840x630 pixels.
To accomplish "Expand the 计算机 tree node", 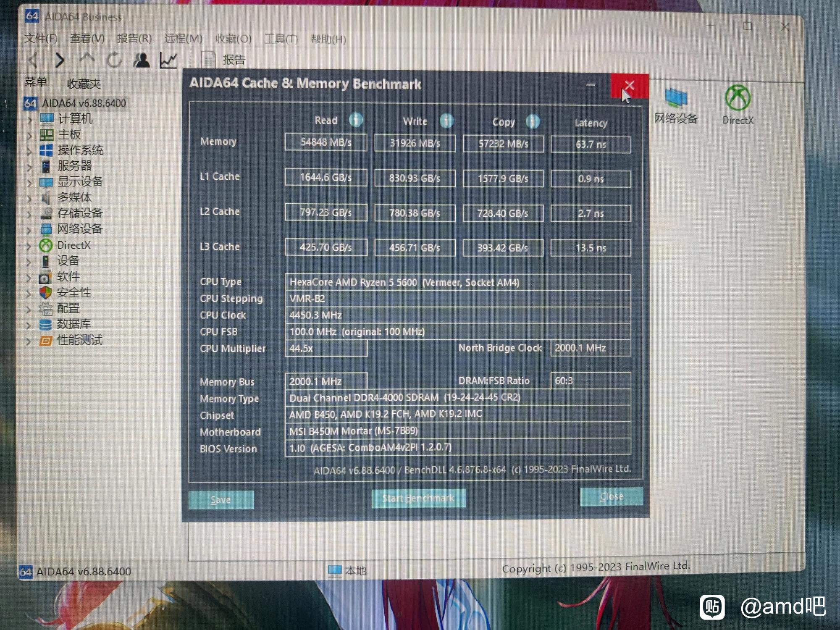I will pyautogui.click(x=29, y=120).
